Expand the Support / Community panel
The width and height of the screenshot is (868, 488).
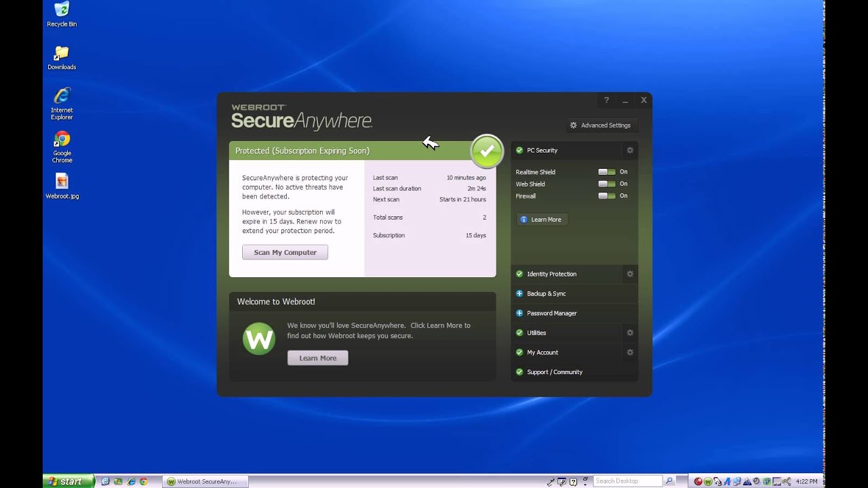point(574,372)
